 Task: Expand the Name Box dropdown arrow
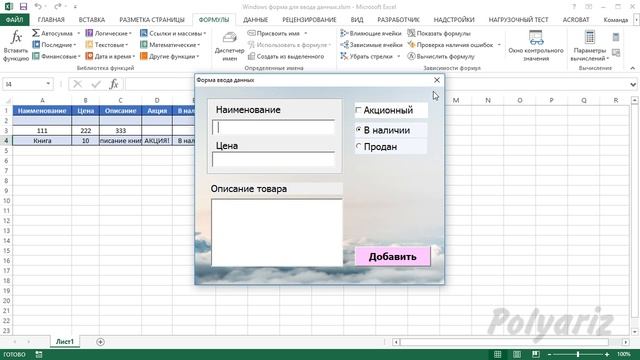48,84
